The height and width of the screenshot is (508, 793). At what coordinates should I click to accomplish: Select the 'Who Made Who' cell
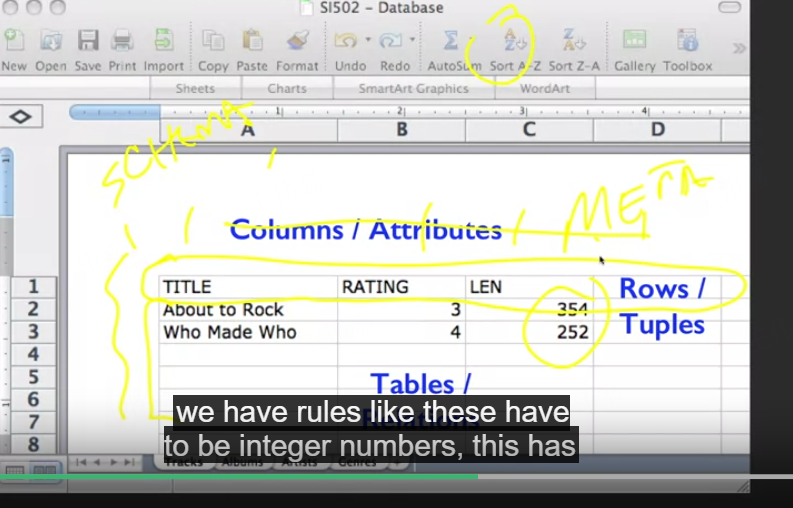(248, 332)
